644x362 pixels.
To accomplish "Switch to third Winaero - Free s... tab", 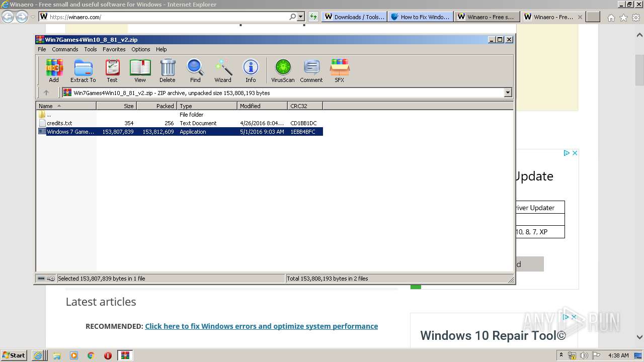I will 487,17.
